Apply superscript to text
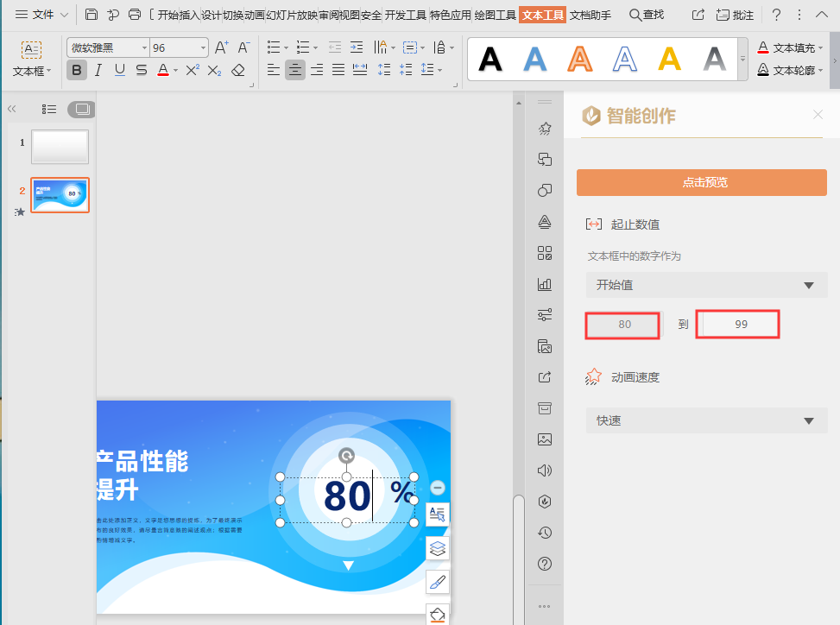Screen dimensions: 840x625 point(193,70)
